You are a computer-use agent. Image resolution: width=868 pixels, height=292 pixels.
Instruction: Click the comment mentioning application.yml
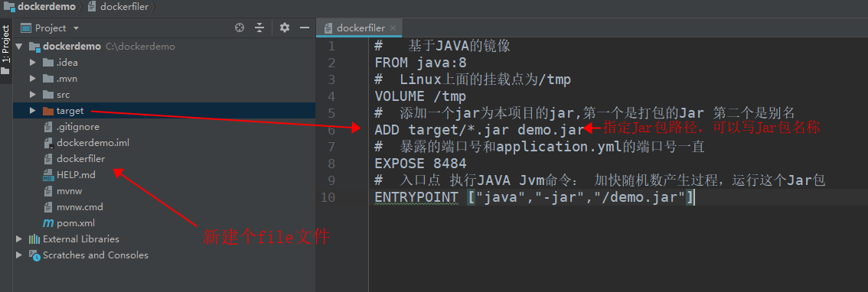539,147
